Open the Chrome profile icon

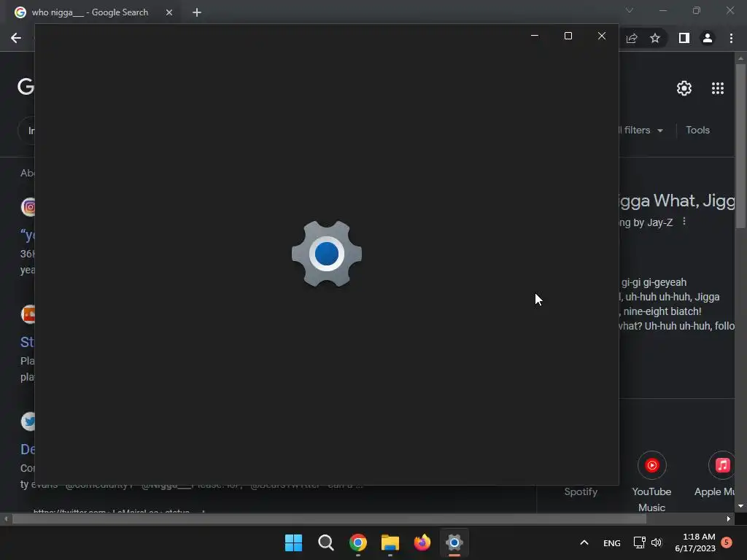(x=708, y=38)
